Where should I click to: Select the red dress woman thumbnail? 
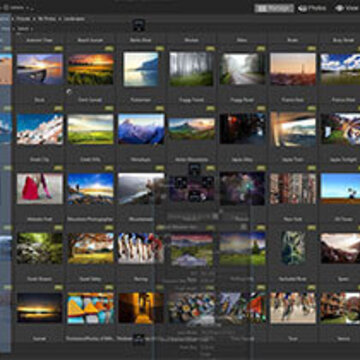[40, 189]
